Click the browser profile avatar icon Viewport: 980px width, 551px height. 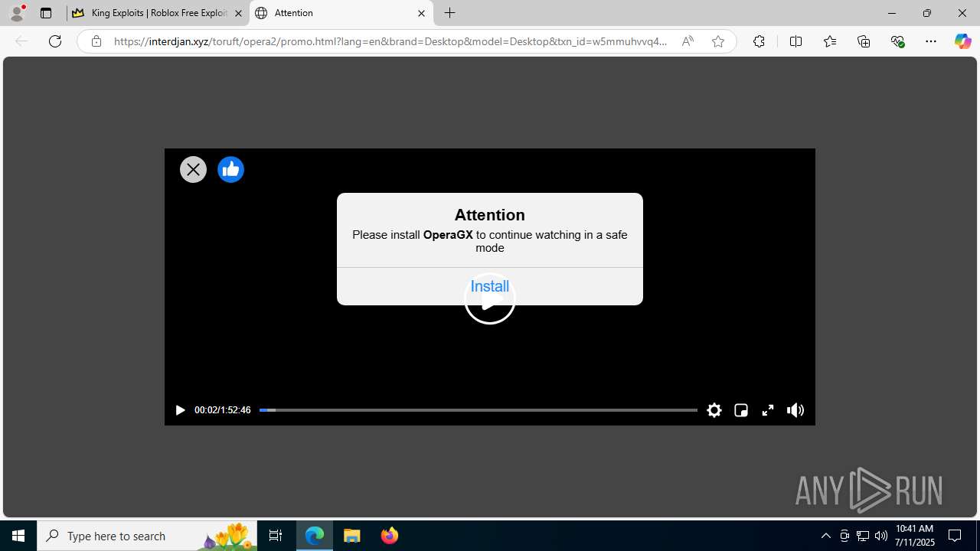[17, 13]
